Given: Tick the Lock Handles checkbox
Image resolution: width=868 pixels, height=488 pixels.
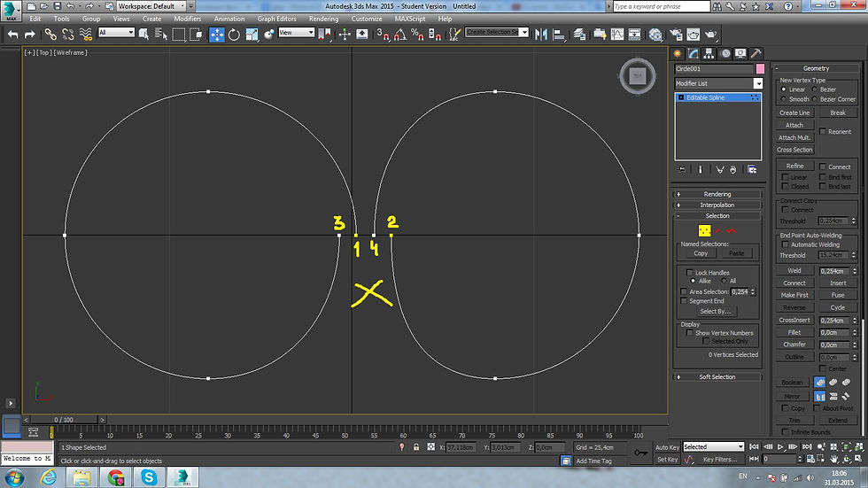Looking at the screenshot, I should tap(689, 272).
